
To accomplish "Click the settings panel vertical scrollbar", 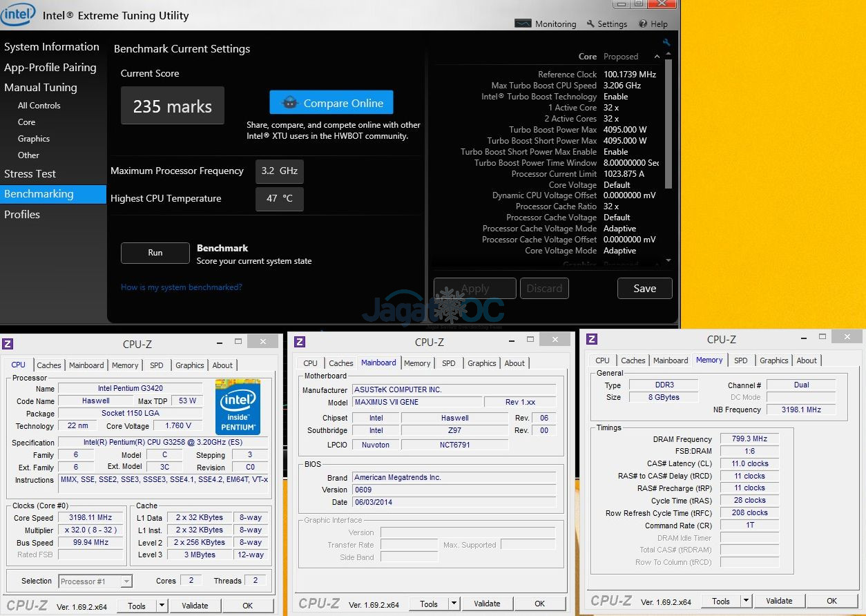I will pyautogui.click(x=668, y=124).
